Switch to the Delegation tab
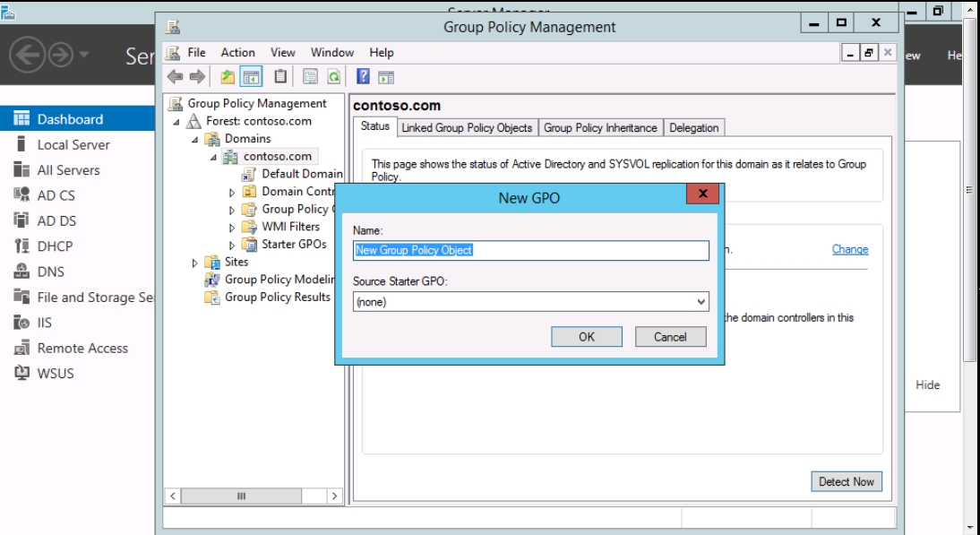Viewport: 980px width, 535px height. [x=693, y=127]
